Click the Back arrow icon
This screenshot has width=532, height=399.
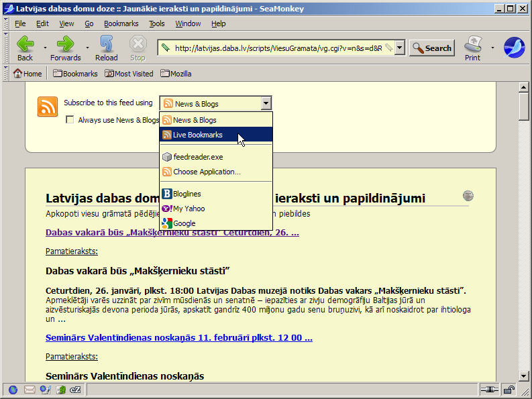click(x=25, y=44)
